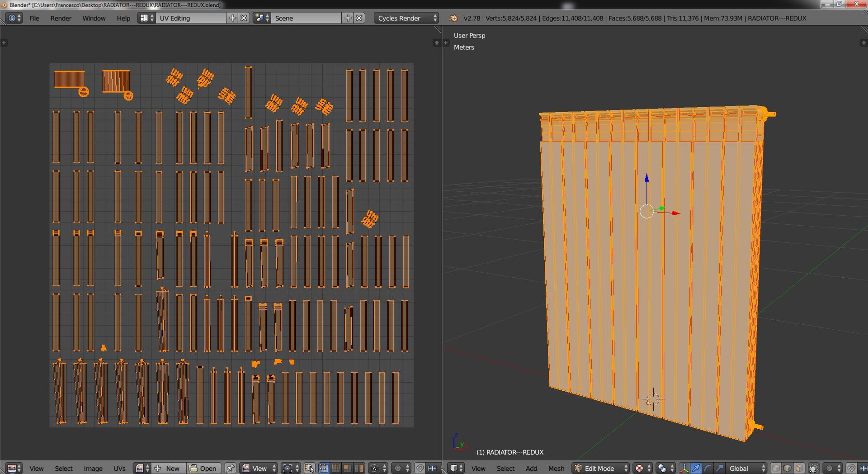Toggle snapping in the UV editor
Image resolution: width=868 pixels, height=474 pixels.
[420, 468]
